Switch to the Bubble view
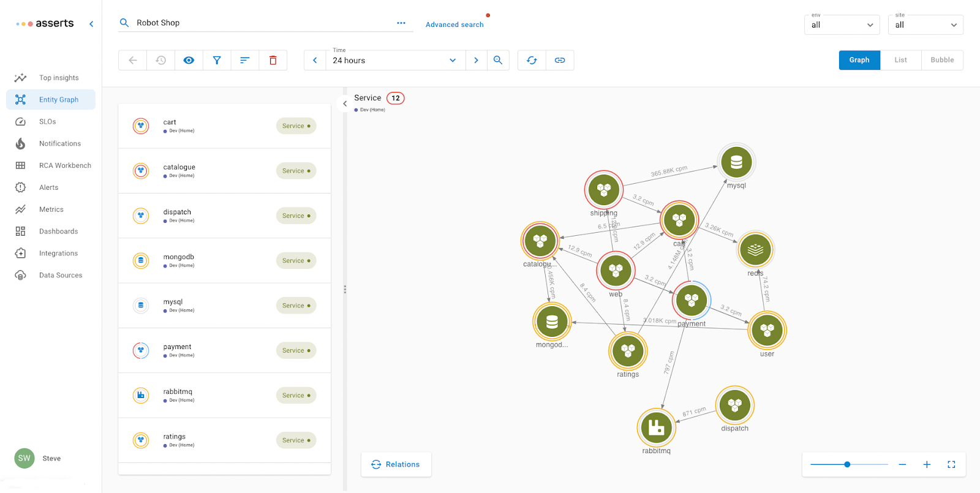The height and width of the screenshot is (493, 980). 942,60
